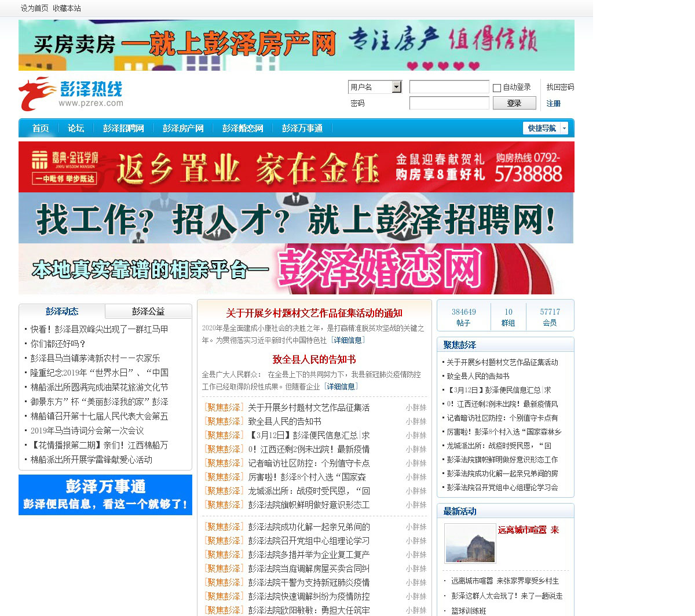695x616 pixels.
Task: Open 棉船镇召开第十七届人民代表大会第五 item
Action: [x=100, y=416]
